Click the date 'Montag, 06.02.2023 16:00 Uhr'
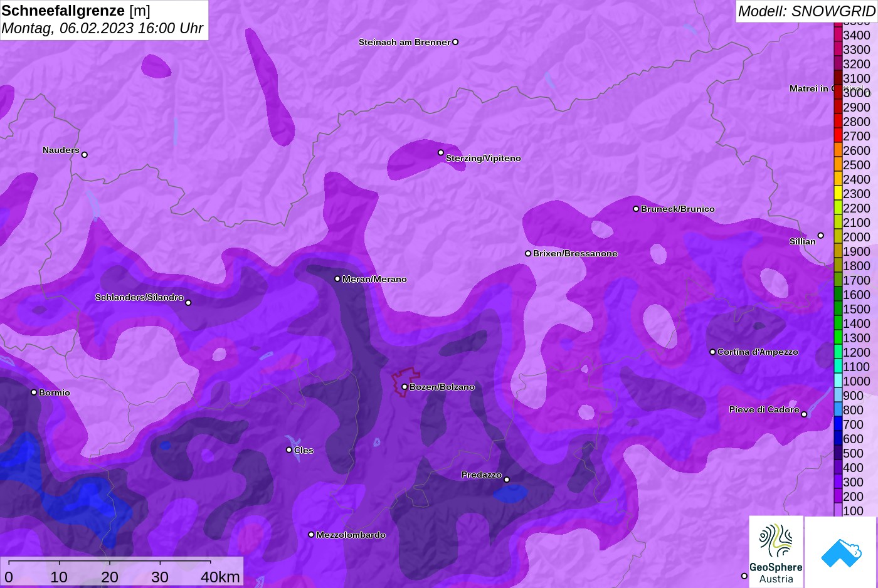The image size is (878, 588). point(102,28)
